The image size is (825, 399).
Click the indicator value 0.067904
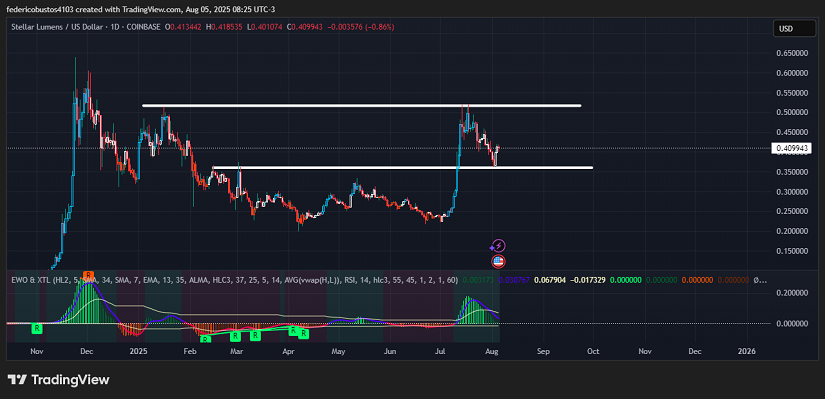tap(550, 280)
